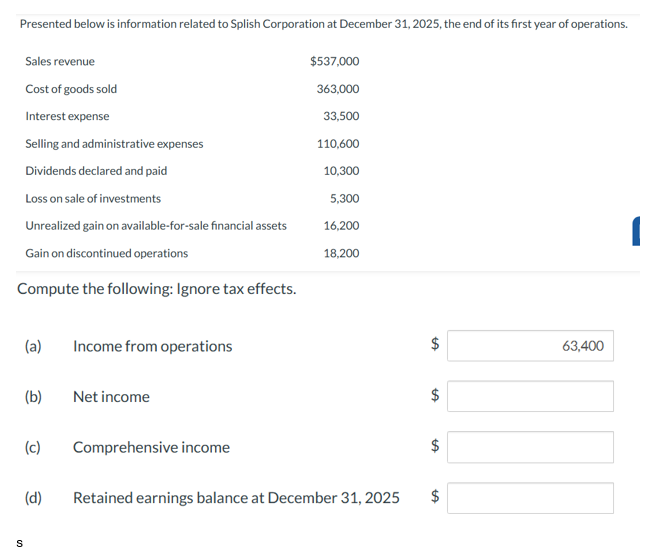This screenshot has height=560, width=671.
Task: Click the Comprehensive income answer field
Action: click(x=530, y=447)
